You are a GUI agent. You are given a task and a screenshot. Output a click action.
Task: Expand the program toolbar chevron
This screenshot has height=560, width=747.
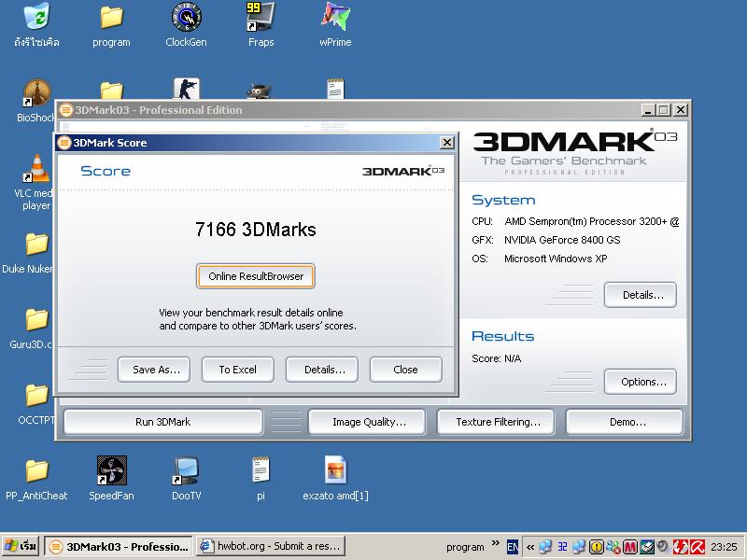496,543
